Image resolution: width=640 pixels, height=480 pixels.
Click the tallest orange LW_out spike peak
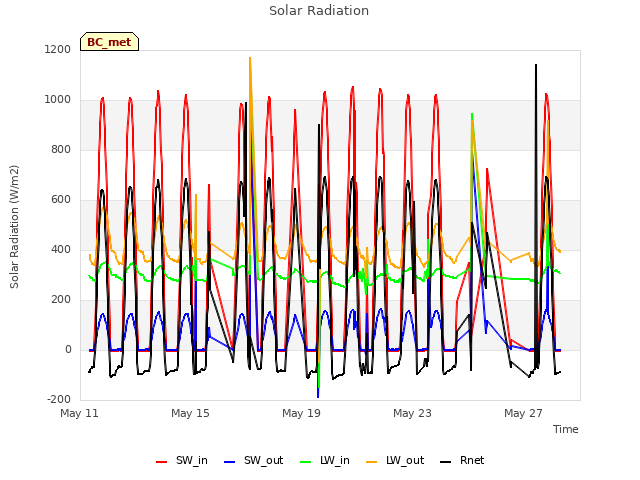250,58
